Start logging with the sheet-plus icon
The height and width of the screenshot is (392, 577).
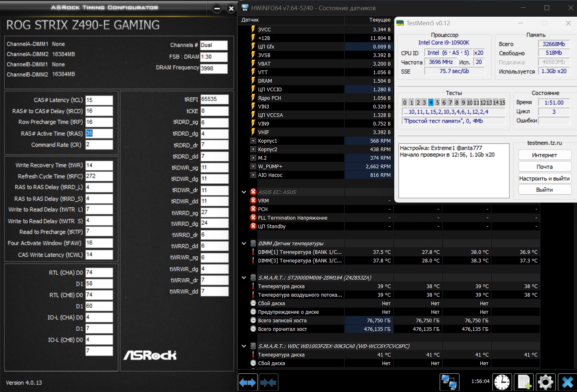pos(524,382)
